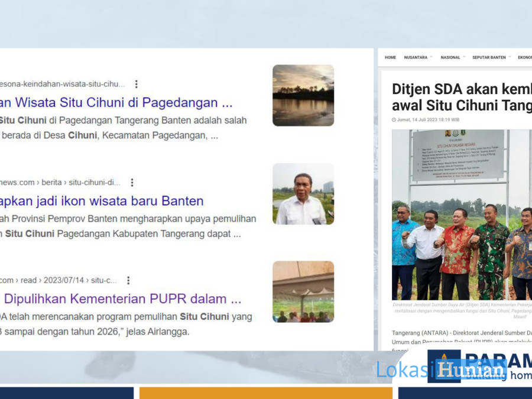This screenshot has height=399, width=532.
Task: Click the 'Ditjen SDA akan' article headline
Action: (x=462, y=97)
